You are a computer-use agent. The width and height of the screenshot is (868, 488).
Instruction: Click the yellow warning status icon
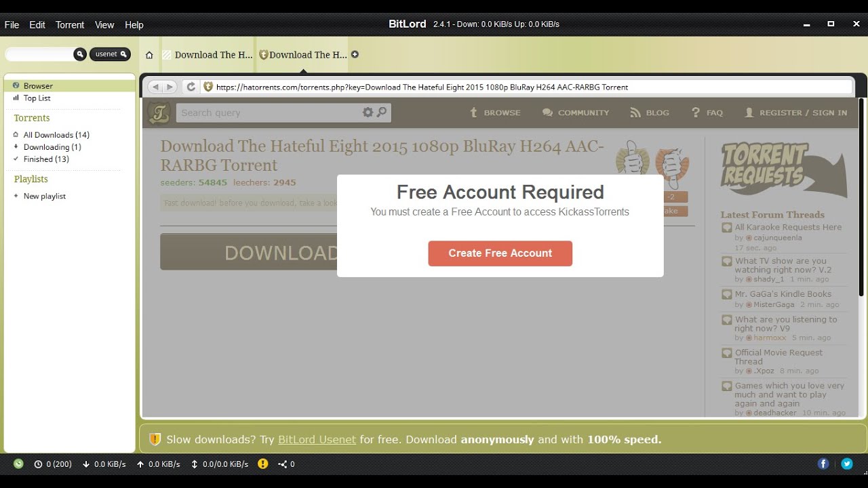click(x=263, y=464)
